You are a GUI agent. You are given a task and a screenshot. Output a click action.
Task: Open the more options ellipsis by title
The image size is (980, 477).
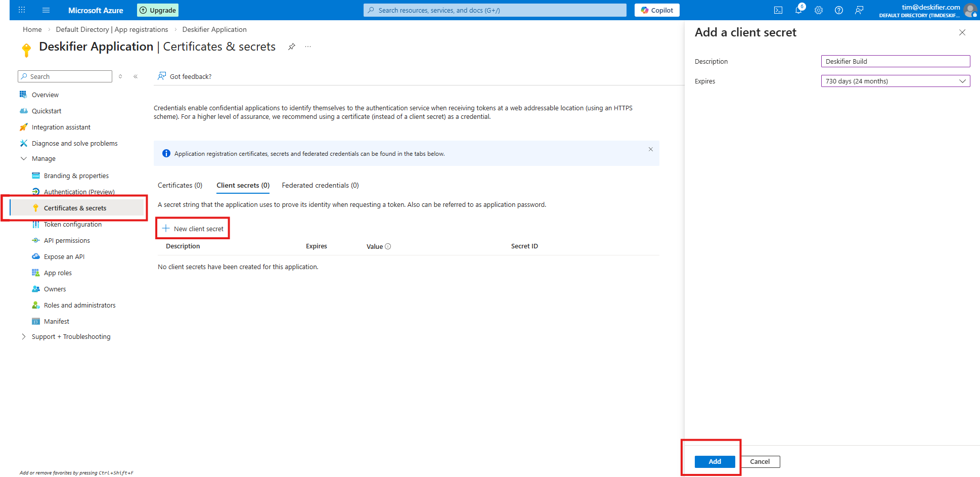308,47
